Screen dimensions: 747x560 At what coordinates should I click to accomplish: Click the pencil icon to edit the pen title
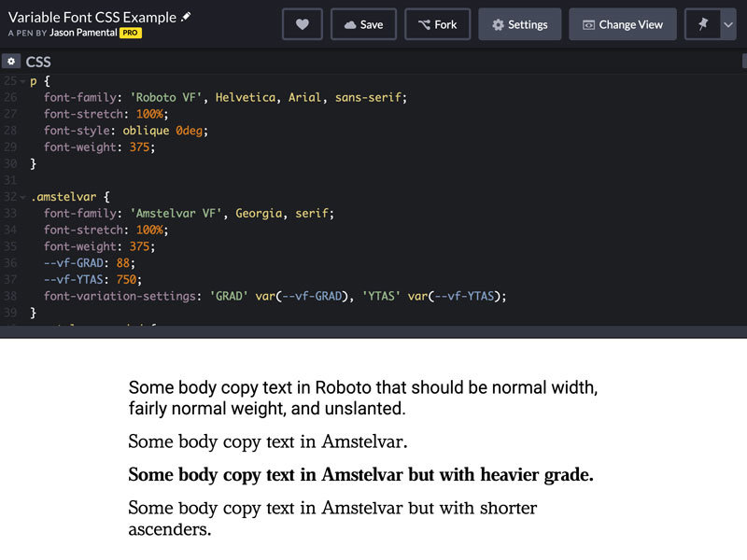pyautogui.click(x=187, y=15)
